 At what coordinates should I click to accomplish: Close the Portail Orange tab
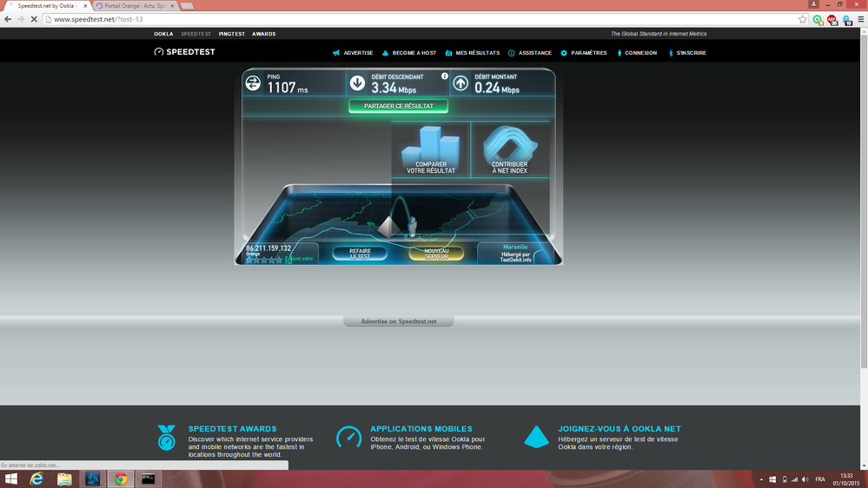tap(172, 5)
